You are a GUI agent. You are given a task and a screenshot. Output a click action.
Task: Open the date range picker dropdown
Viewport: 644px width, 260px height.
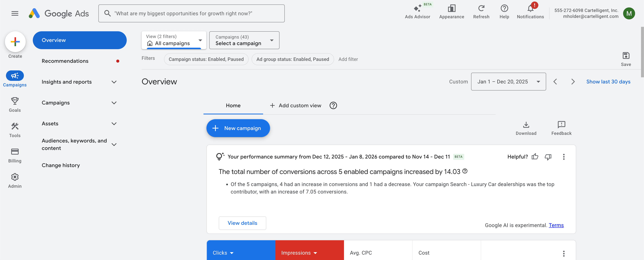(x=508, y=81)
